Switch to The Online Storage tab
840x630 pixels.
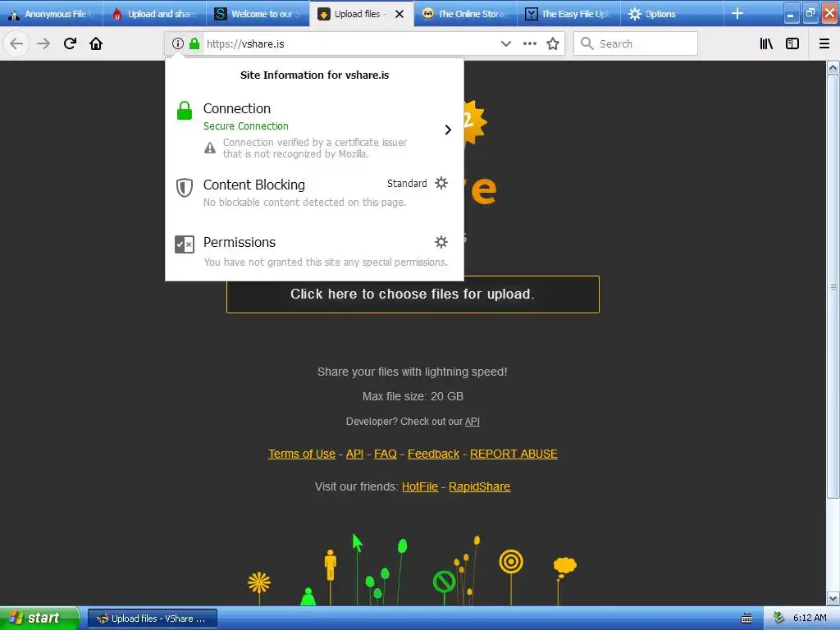(x=465, y=14)
